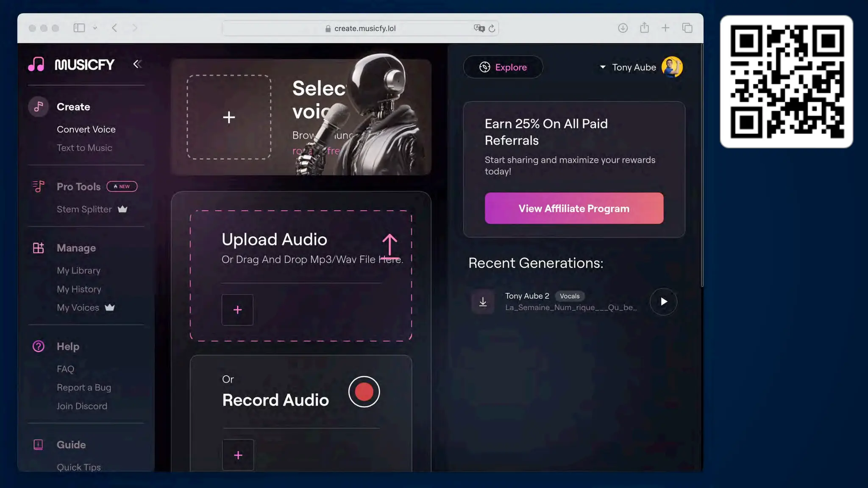Open the Tony Aube account dropdown
Viewport: 868px width, 488px height.
click(603, 67)
